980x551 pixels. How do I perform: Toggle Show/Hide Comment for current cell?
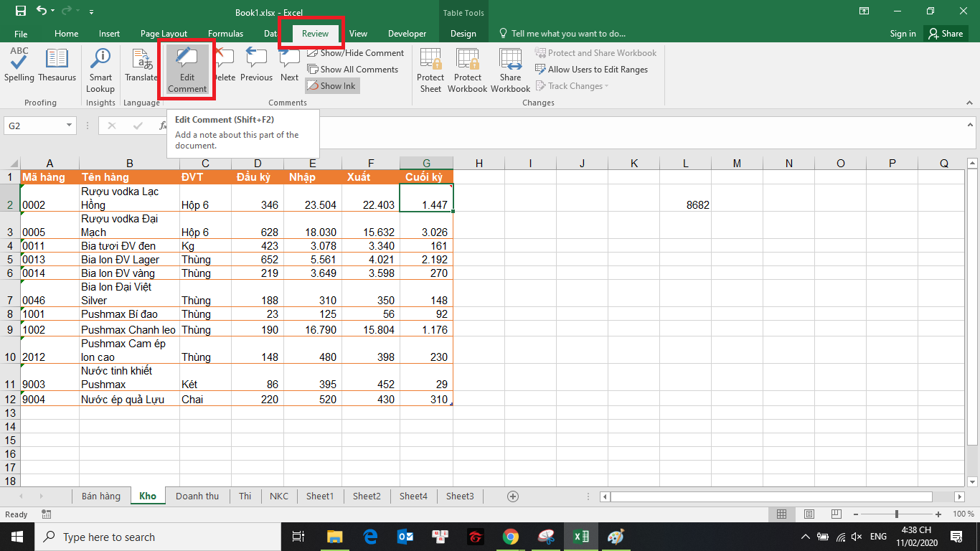(x=355, y=52)
